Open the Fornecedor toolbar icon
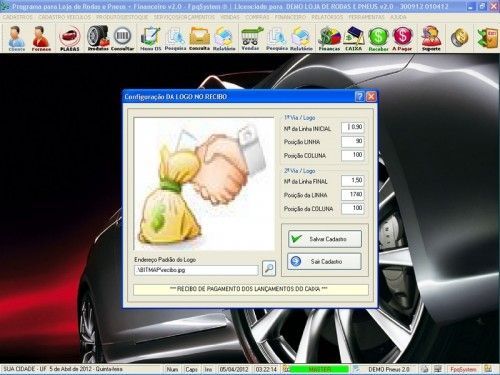The image size is (500, 375). click(41, 38)
